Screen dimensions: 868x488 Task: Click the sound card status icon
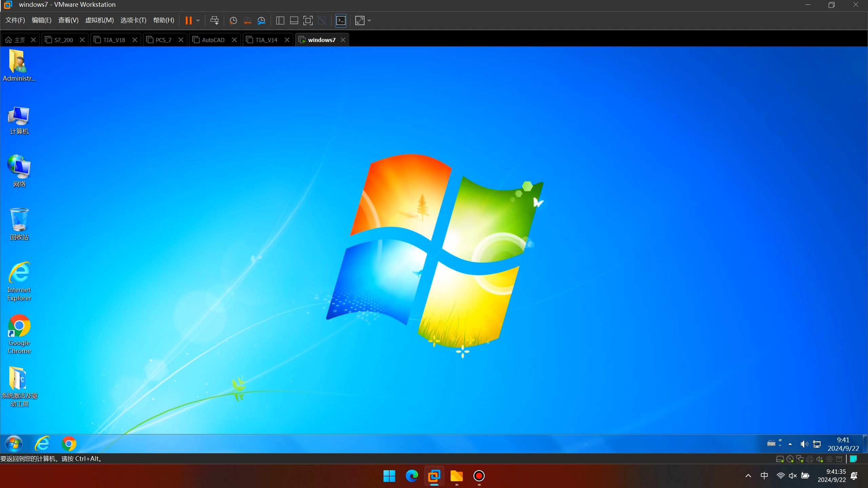pos(820,459)
